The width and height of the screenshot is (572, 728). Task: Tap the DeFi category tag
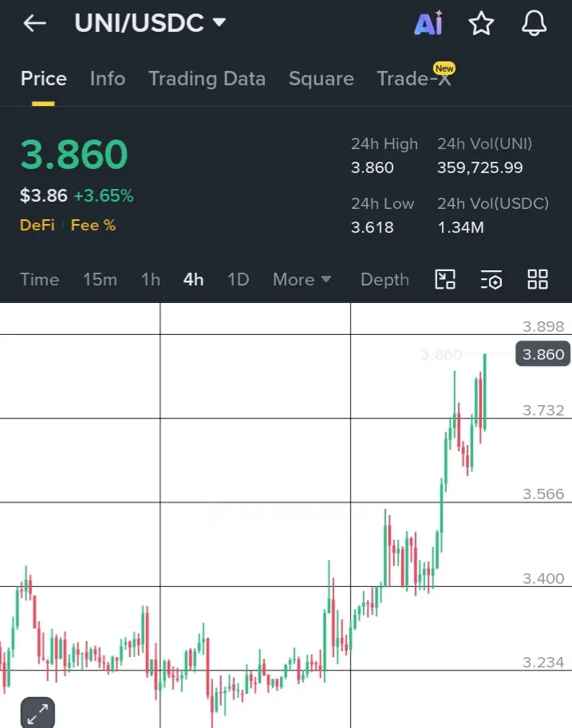click(37, 225)
